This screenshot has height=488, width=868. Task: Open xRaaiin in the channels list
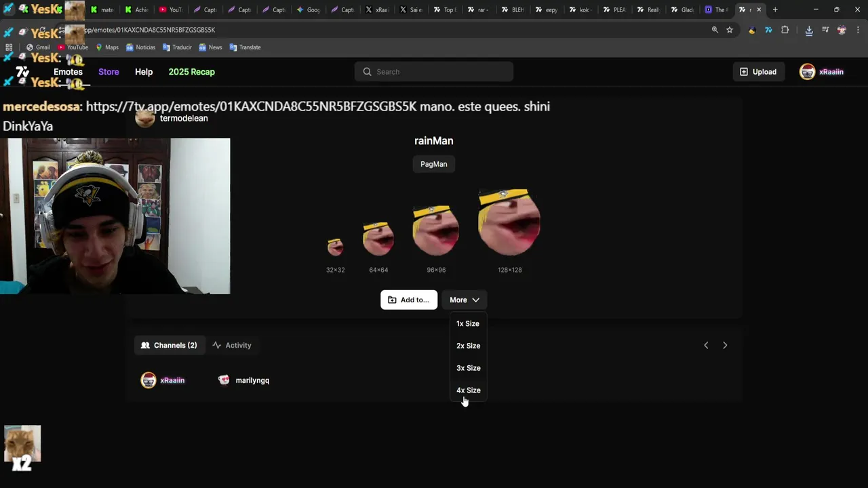(163, 380)
